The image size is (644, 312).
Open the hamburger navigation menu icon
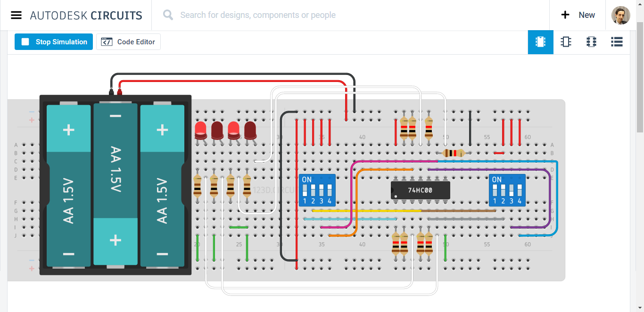click(16, 15)
